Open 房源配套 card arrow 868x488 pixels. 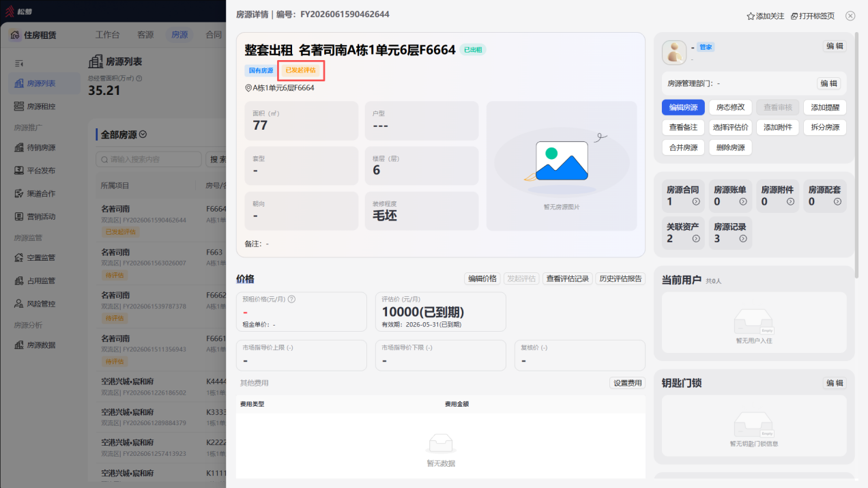837,201
